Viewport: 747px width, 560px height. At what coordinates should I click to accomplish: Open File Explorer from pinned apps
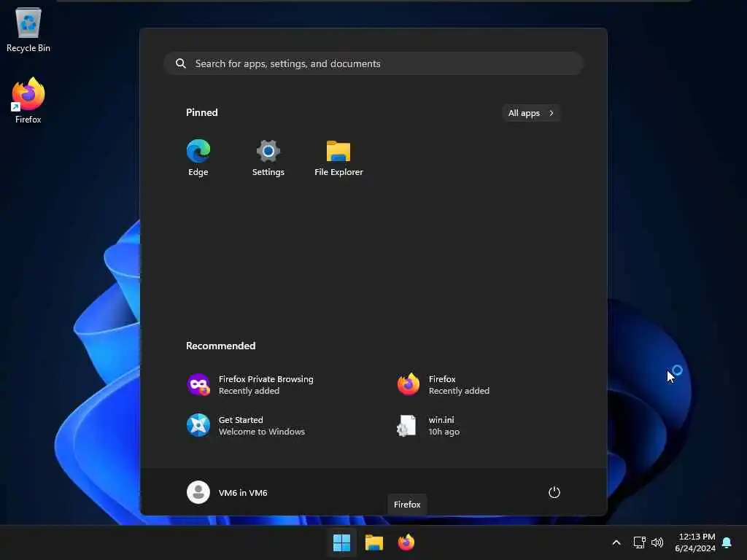[x=338, y=158]
